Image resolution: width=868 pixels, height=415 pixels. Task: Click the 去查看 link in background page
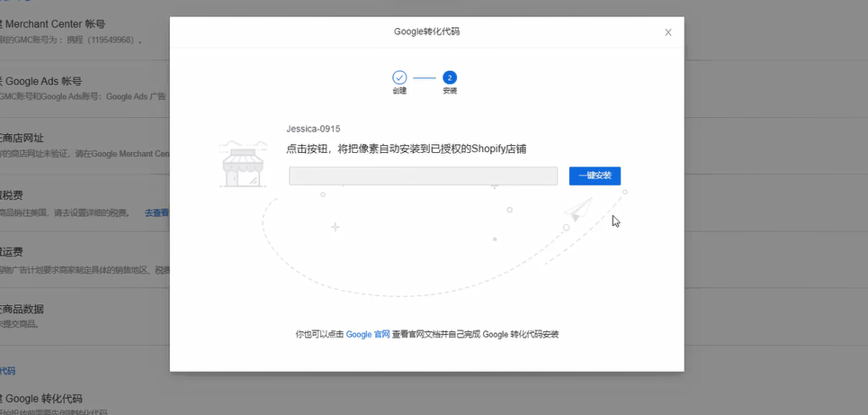pyautogui.click(x=157, y=212)
